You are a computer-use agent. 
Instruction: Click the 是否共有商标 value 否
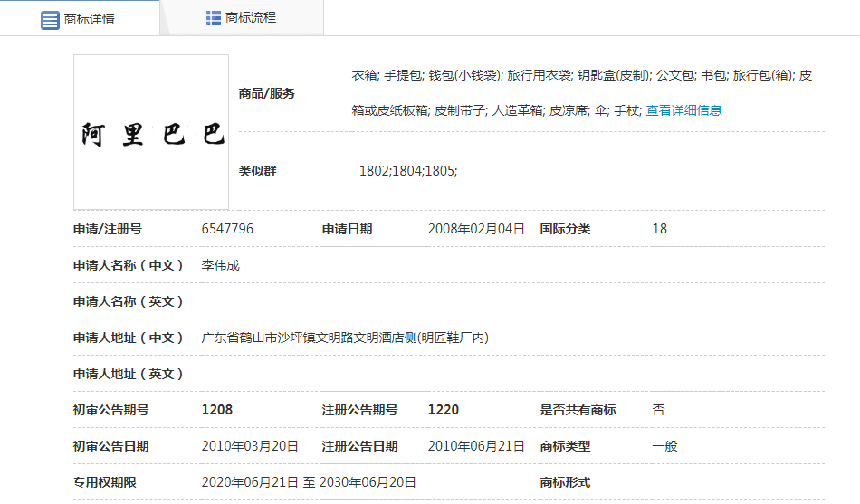[x=658, y=410]
